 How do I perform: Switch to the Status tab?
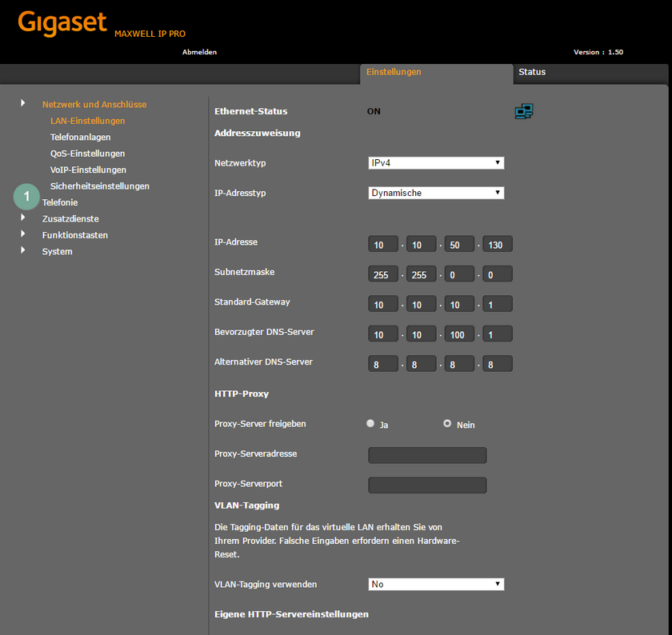coord(532,72)
